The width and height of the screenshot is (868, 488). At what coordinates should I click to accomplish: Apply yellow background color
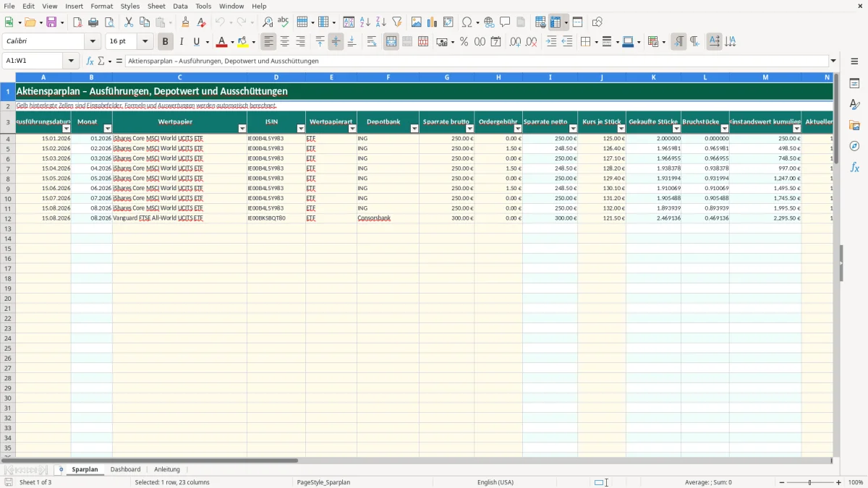[x=243, y=42]
